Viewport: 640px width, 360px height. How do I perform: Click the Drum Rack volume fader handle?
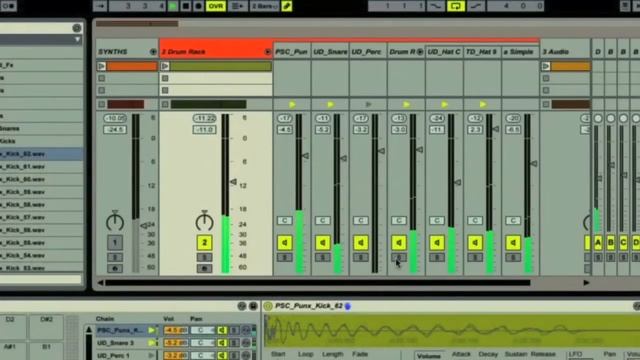click(233, 182)
